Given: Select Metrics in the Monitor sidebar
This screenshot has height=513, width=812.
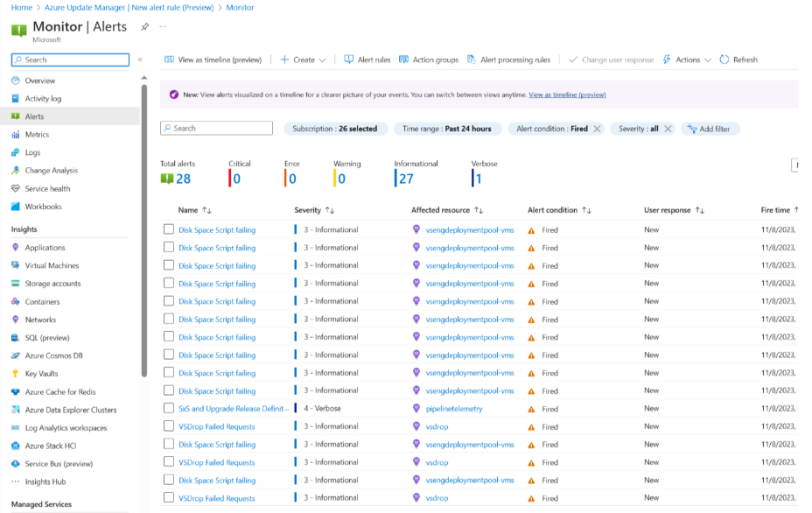Looking at the screenshot, I should tap(38, 133).
